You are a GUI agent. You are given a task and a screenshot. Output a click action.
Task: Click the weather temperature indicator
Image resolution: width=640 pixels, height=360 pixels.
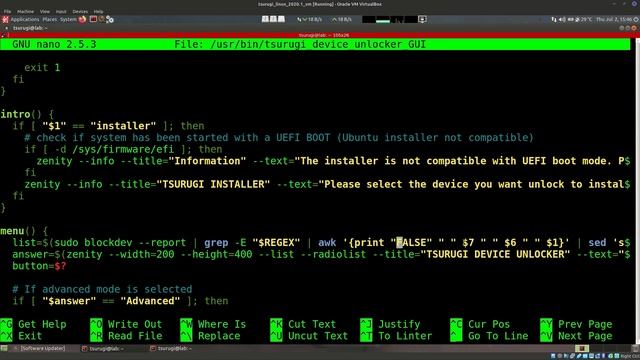pyautogui.click(x=584, y=19)
